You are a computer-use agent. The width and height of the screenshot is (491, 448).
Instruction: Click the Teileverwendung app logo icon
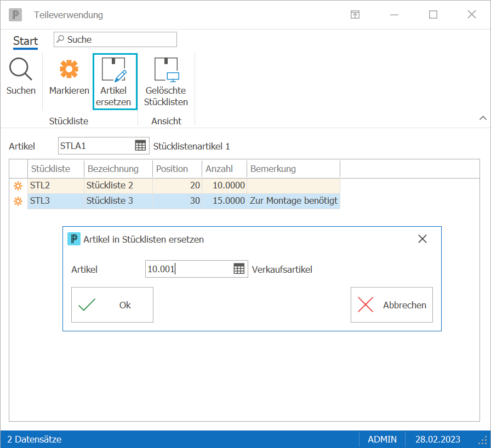tap(15, 15)
